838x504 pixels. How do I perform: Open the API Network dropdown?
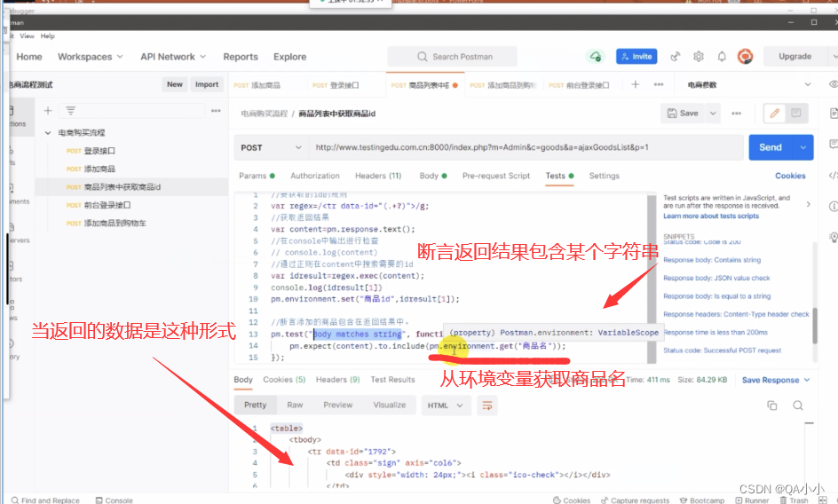point(173,57)
